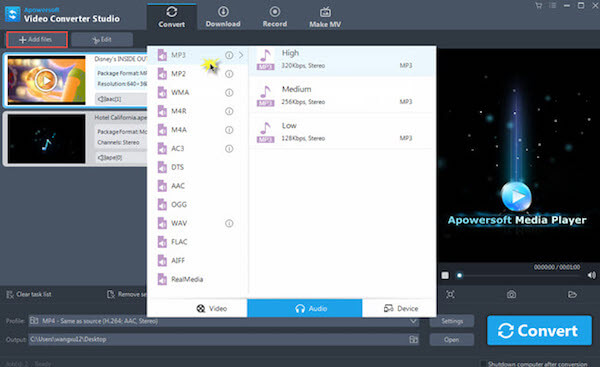The image size is (600, 367).
Task: Open the Record tab
Action: click(275, 17)
